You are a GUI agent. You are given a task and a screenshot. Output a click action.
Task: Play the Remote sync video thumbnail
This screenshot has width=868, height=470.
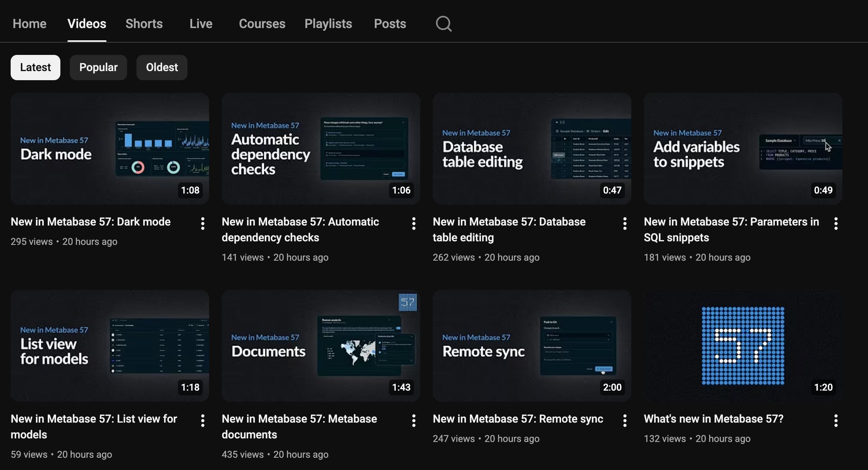[531, 346]
